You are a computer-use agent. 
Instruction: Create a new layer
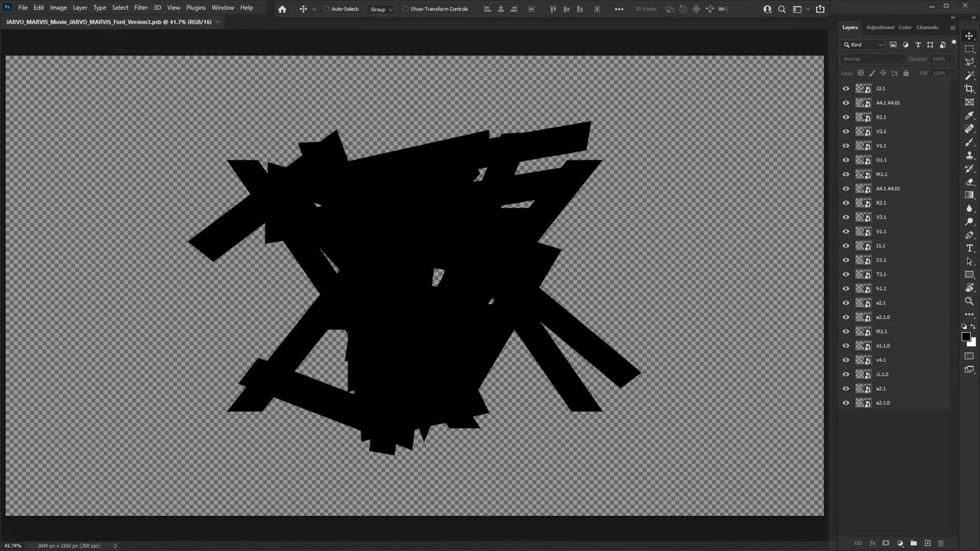[x=927, y=543]
